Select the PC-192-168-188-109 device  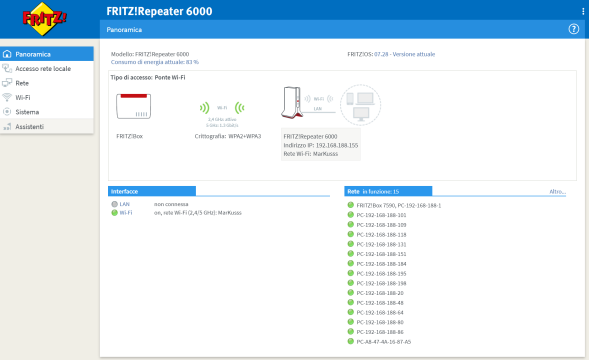pyautogui.click(x=381, y=225)
